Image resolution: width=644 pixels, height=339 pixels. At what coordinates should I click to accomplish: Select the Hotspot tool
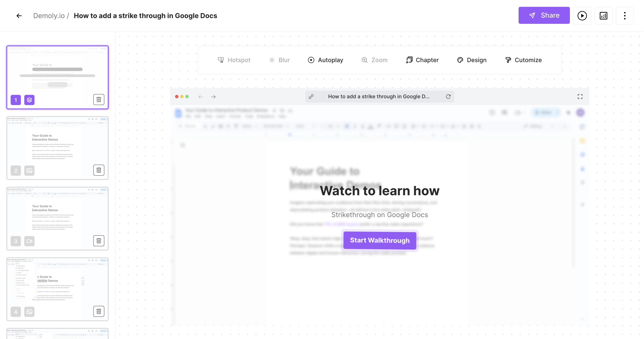[x=234, y=60]
